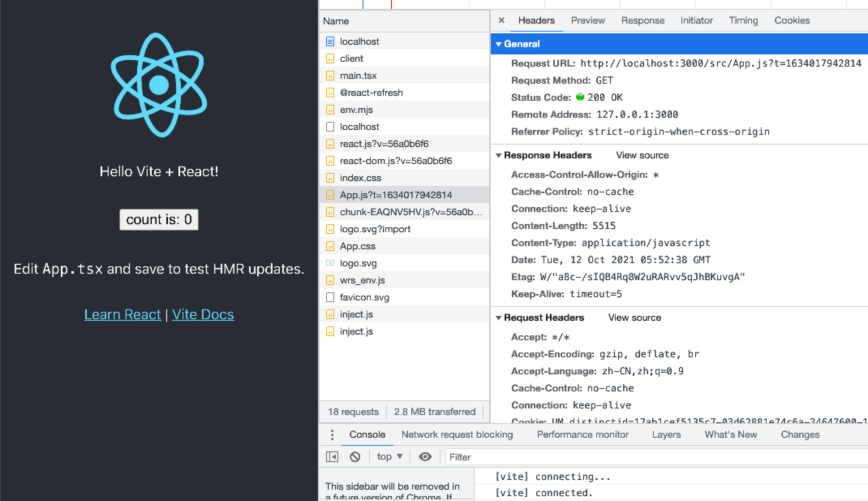Click the Name column header
The height and width of the screenshot is (501, 868).
404,21
